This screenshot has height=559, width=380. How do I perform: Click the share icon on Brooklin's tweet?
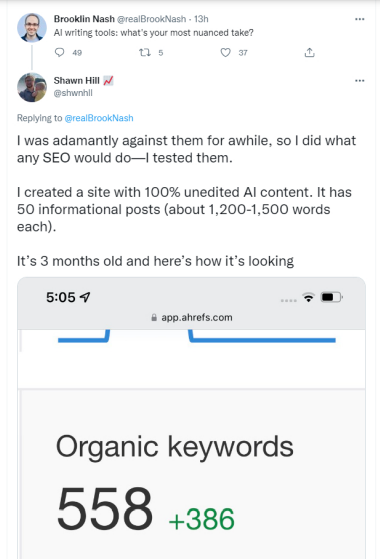click(x=309, y=53)
